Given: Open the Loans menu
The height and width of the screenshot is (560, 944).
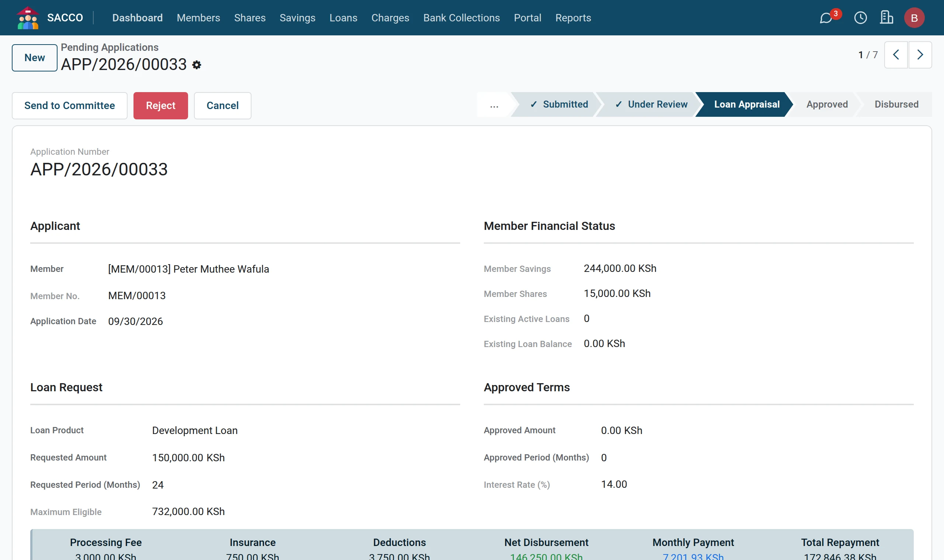Looking at the screenshot, I should 343,18.
